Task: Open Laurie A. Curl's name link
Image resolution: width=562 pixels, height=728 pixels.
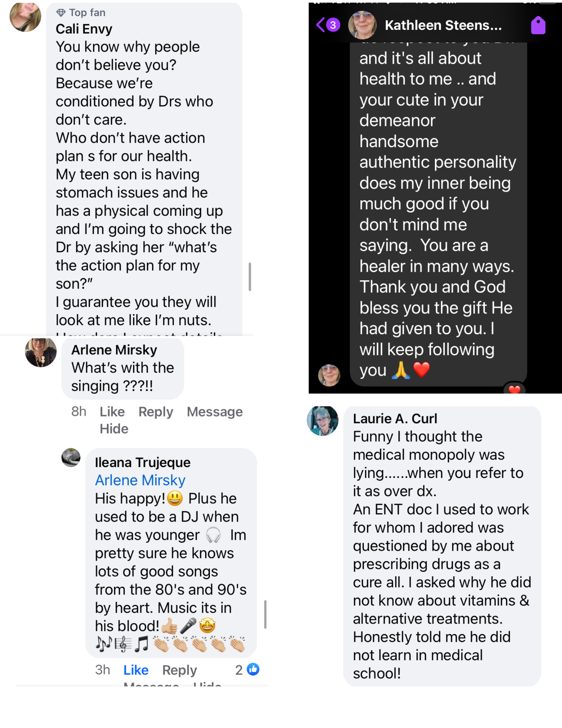Action: pyautogui.click(x=395, y=419)
